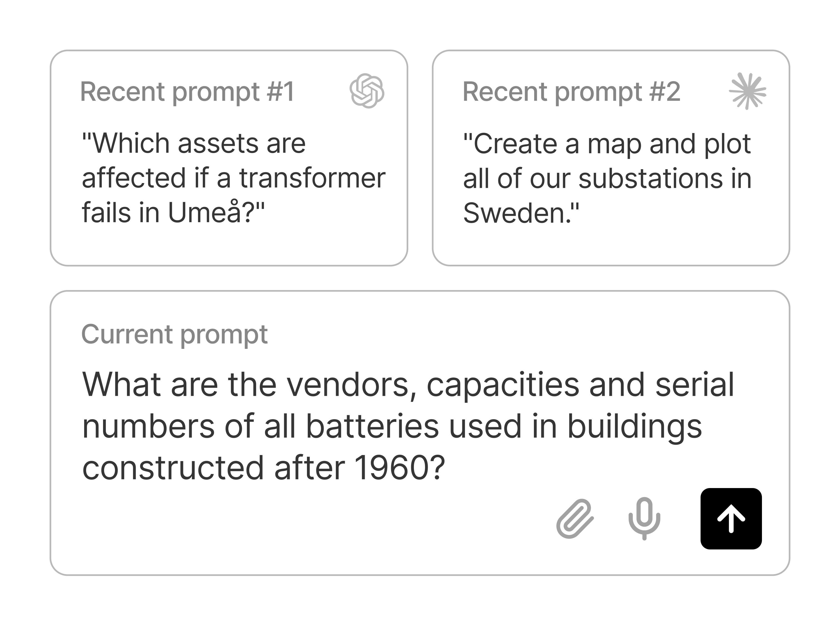Click the word "transformer" in Recent prompt #1
This screenshot has height=630, width=840.
click(312, 178)
